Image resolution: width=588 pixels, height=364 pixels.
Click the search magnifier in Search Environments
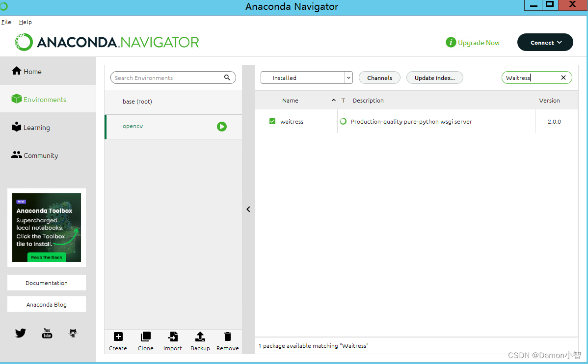(227, 77)
